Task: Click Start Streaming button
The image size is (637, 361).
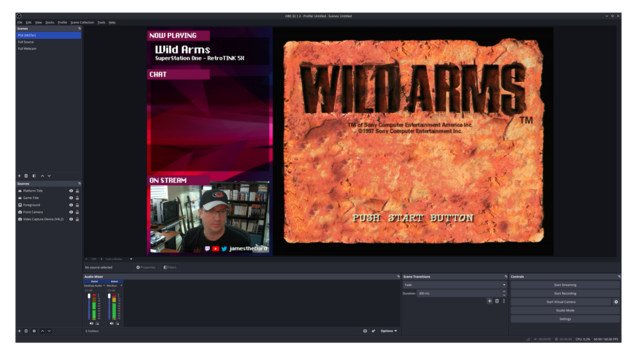Action: click(565, 285)
